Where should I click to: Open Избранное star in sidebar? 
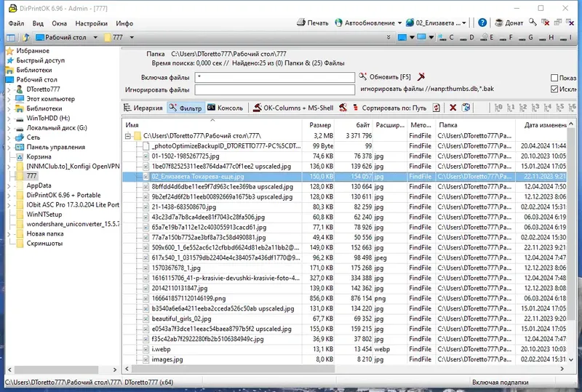tap(10, 51)
